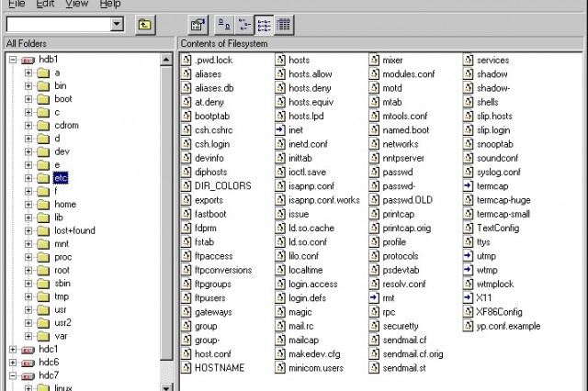Open the folder path dropdown

[116, 24]
